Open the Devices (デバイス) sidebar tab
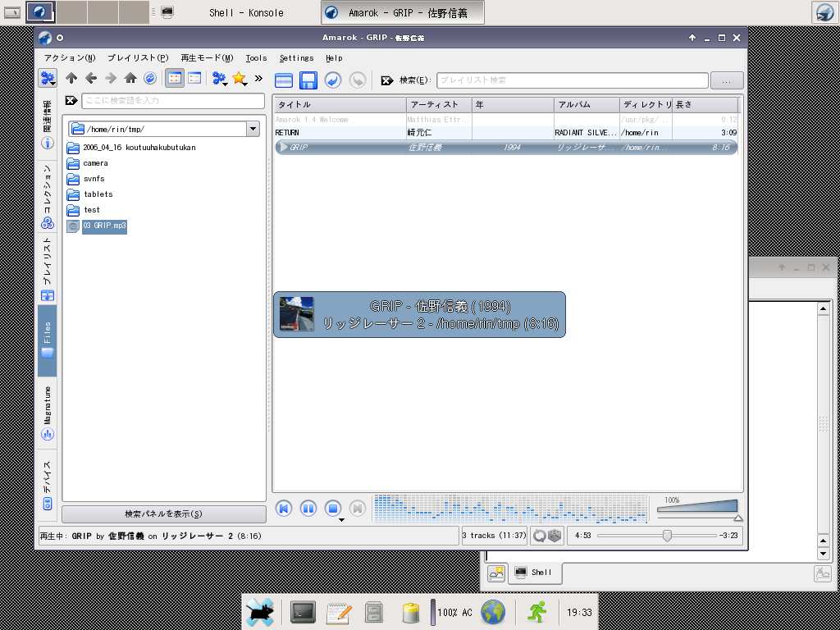 [48, 485]
